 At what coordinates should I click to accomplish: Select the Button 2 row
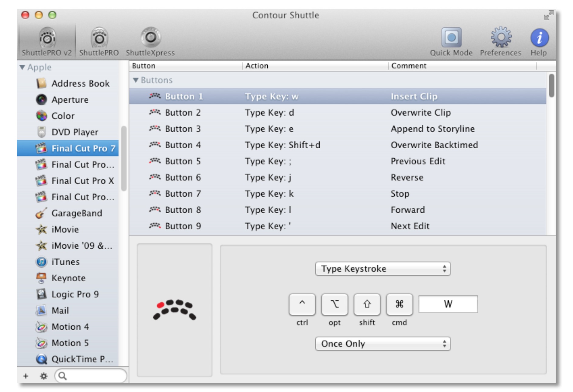point(338,112)
